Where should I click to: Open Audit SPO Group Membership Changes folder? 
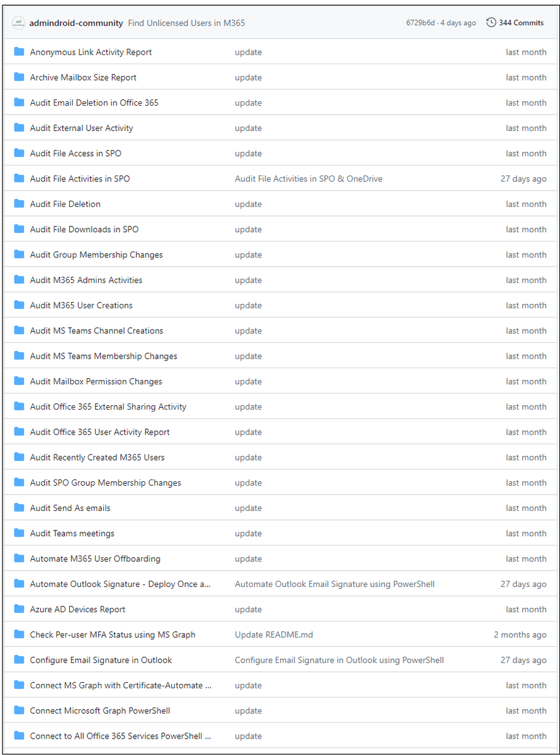106,483
